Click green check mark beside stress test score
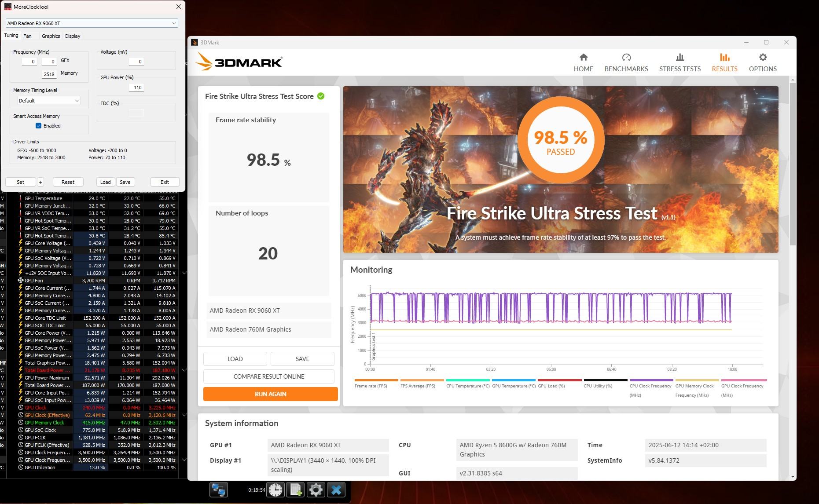The width and height of the screenshot is (819, 504). pyautogui.click(x=321, y=96)
